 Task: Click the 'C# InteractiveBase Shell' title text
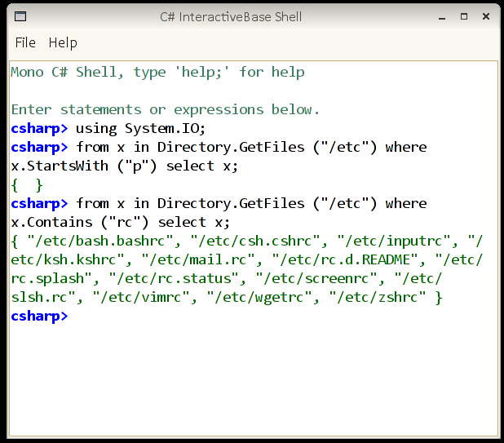pos(231,16)
